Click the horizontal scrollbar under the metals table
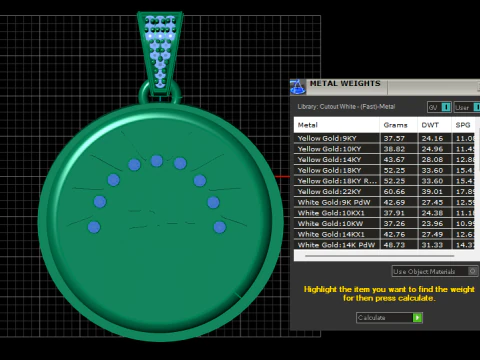The width and height of the screenshot is (480, 360). (x=379, y=256)
